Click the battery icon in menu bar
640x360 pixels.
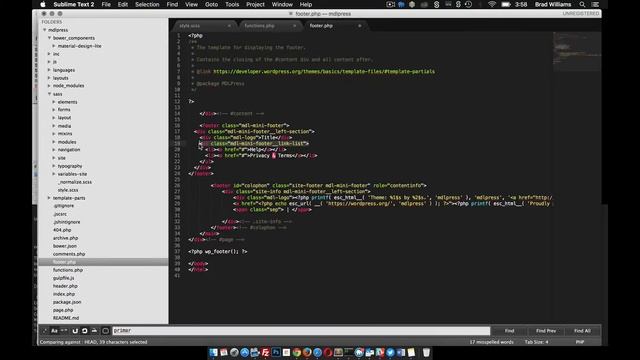[506, 4]
